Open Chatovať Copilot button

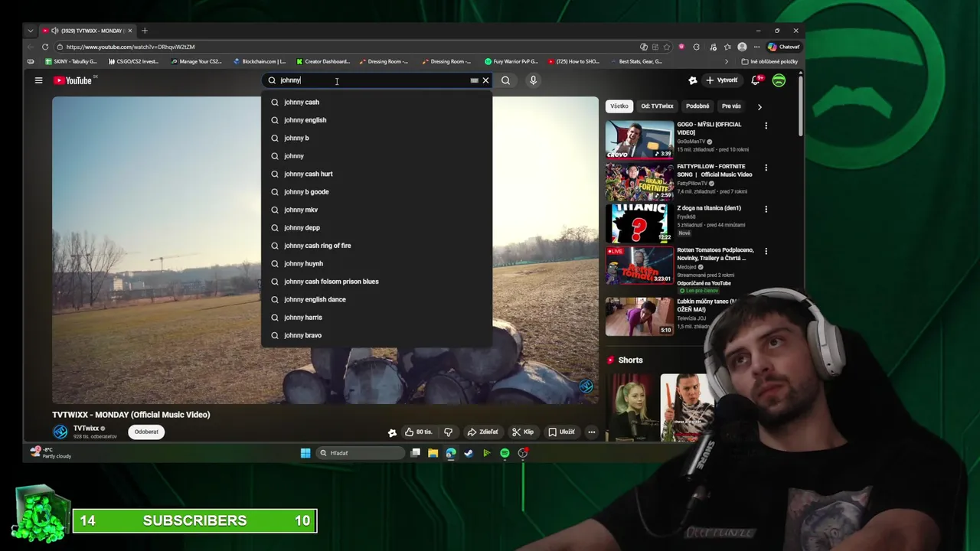[784, 47]
